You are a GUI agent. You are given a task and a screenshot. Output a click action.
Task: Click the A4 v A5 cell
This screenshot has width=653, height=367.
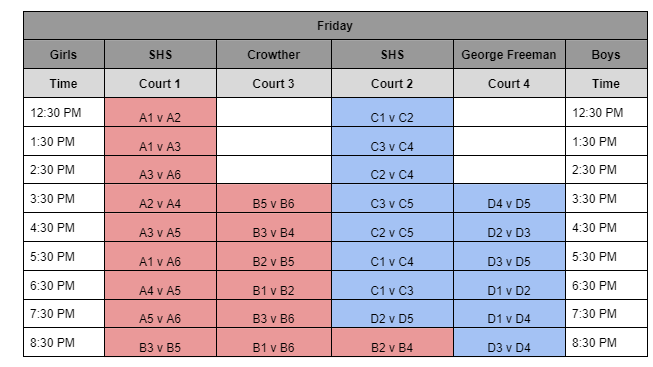click(160, 285)
